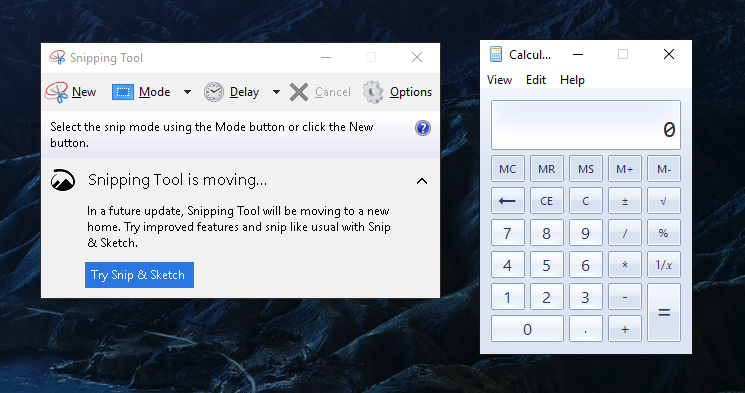The width and height of the screenshot is (745, 393).
Task: Click the Mode button in Snipping Tool
Action: [x=141, y=92]
